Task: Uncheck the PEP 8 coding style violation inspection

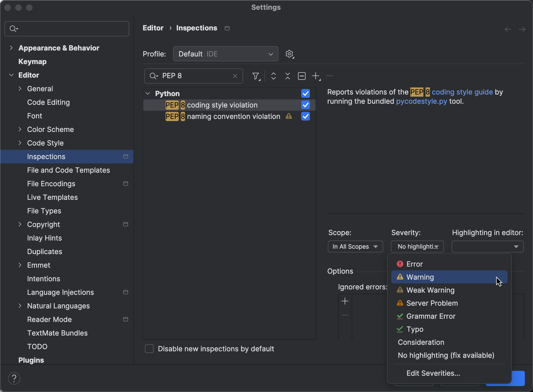Action: click(305, 105)
